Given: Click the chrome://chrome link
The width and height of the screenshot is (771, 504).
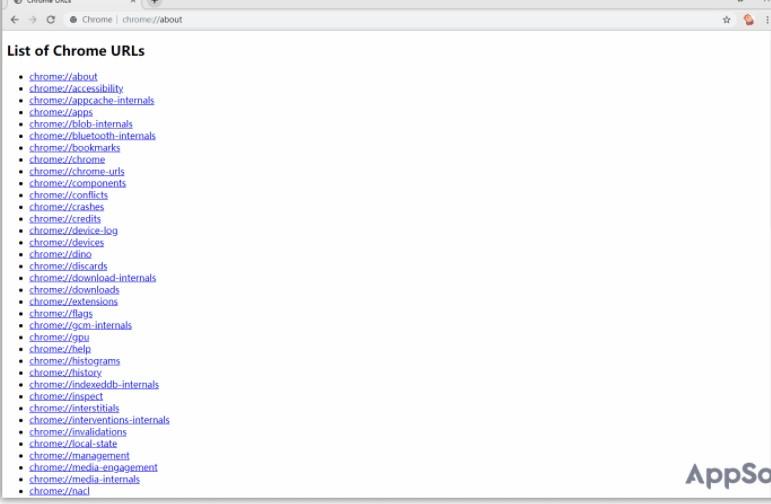Looking at the screenshot, I should [x=67, y=159].
